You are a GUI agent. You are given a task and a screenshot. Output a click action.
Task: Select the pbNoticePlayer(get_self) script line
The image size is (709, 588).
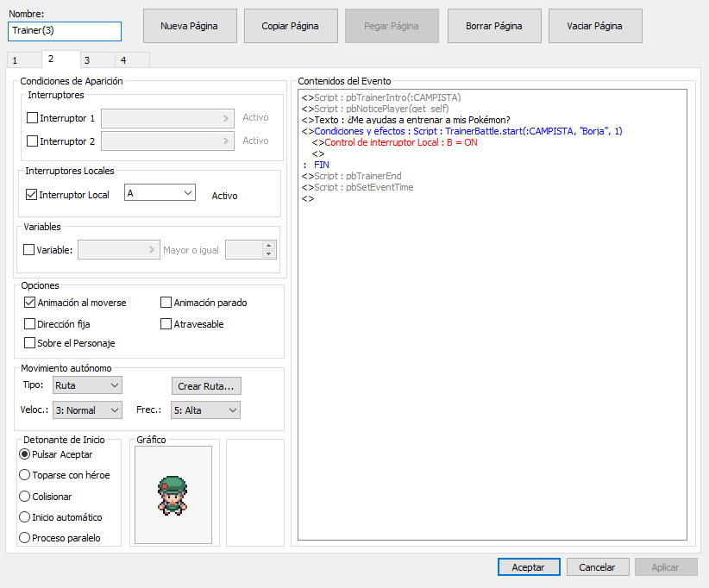tap(375, 109)
